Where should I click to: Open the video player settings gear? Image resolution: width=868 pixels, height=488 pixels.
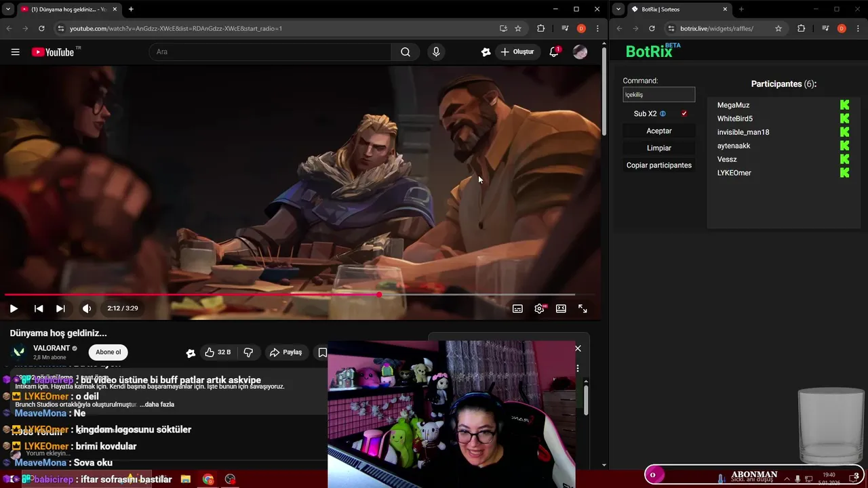[x=540, y=308]
